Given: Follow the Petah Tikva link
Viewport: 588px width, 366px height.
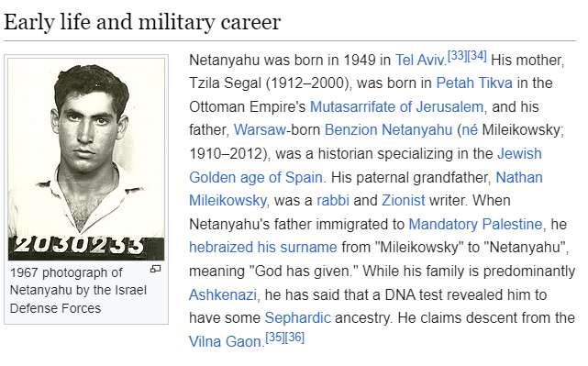Looking at the screenshot, I should pos(474,83).
